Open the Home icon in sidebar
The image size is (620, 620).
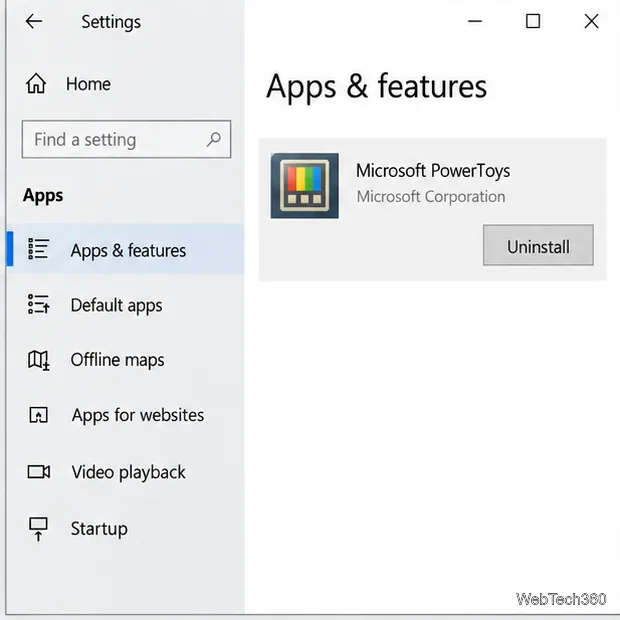coord(36,83)
